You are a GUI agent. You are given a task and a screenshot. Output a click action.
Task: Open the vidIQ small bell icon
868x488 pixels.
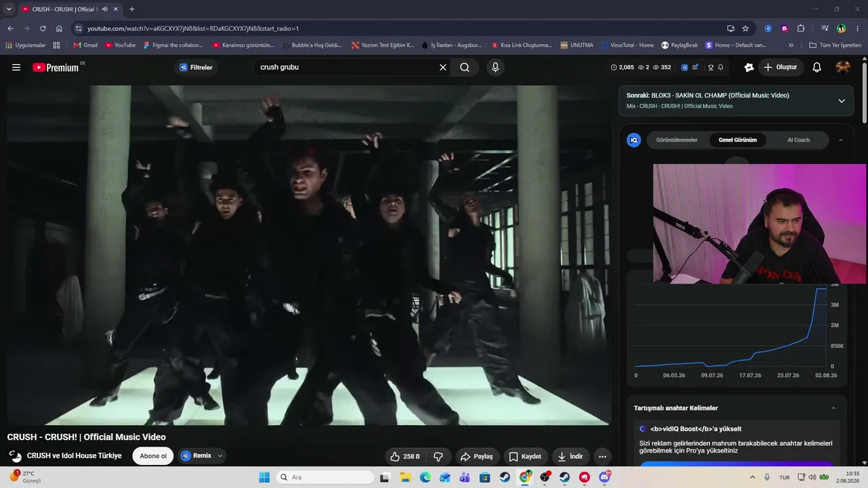pyautogui.click(x=720, y=67)
